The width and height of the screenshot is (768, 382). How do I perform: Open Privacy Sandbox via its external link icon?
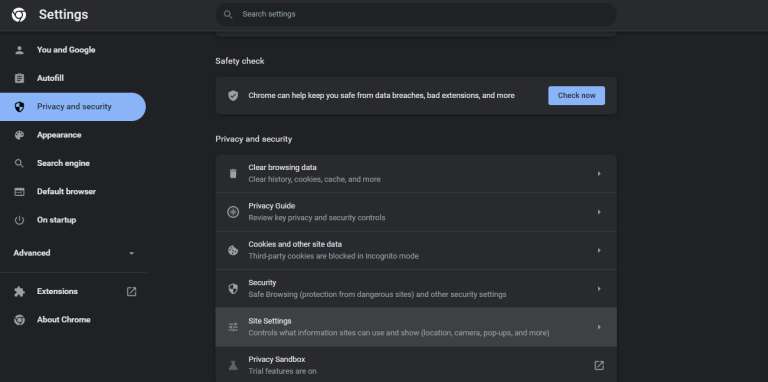(x=599, y=365)
